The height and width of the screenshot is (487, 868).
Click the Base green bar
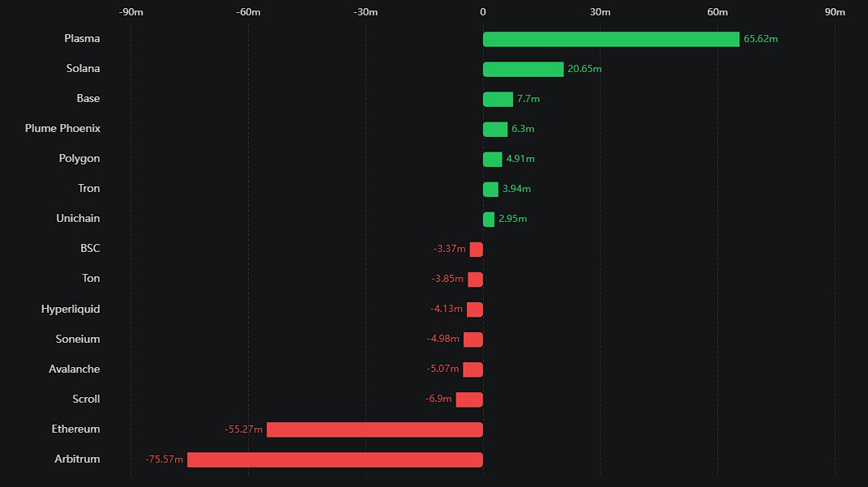click(x=498, y=99)
